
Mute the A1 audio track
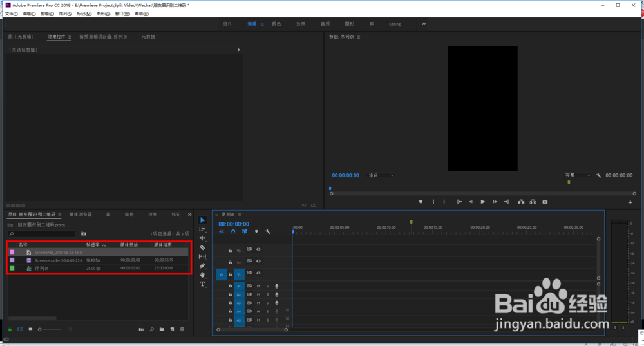point(258,286)
